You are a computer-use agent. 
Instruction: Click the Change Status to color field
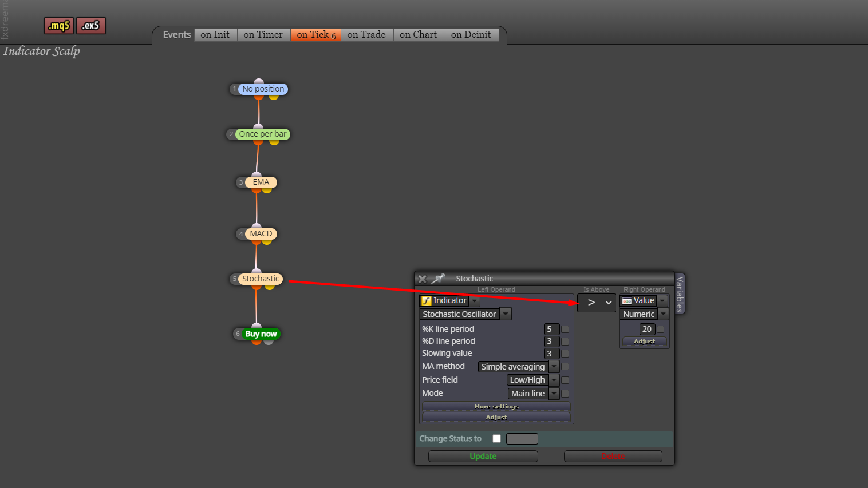coord(522,439)
